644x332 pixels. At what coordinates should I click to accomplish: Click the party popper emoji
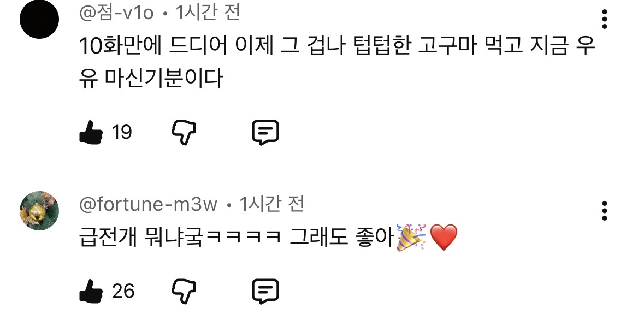[411, 237]
